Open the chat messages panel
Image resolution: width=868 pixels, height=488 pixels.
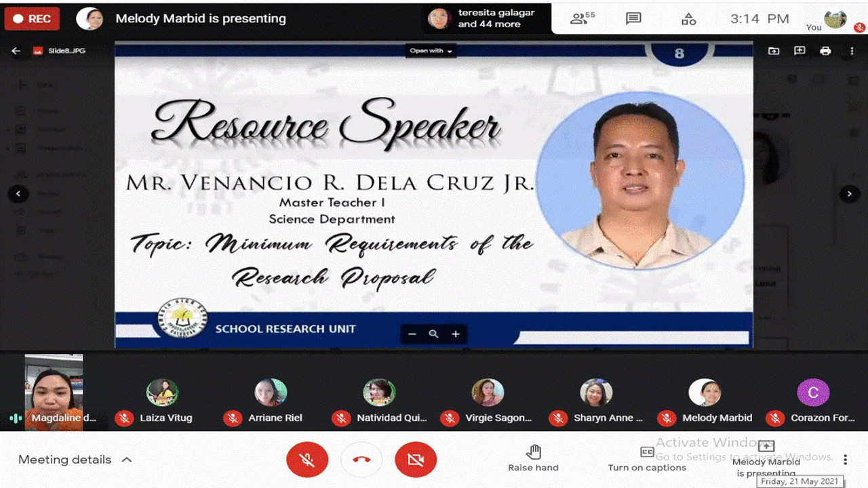(633, 18)
